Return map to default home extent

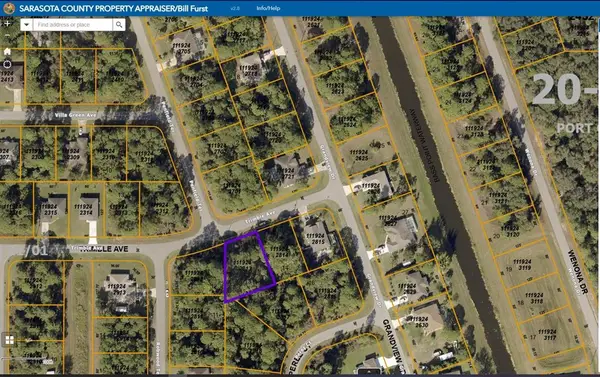(7, 51)
